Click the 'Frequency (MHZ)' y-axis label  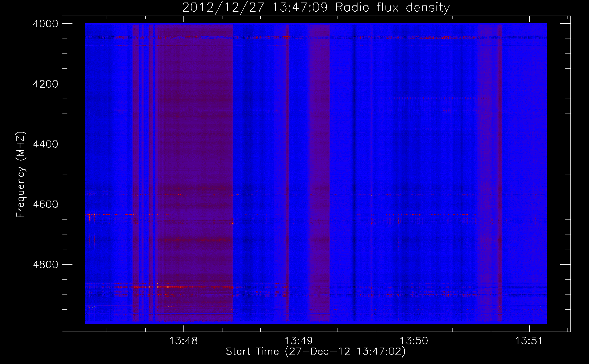coord(21,175)
